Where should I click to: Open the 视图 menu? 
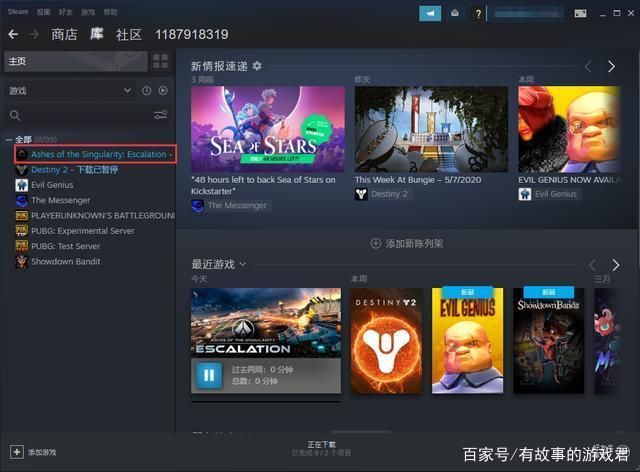point(43,12)
